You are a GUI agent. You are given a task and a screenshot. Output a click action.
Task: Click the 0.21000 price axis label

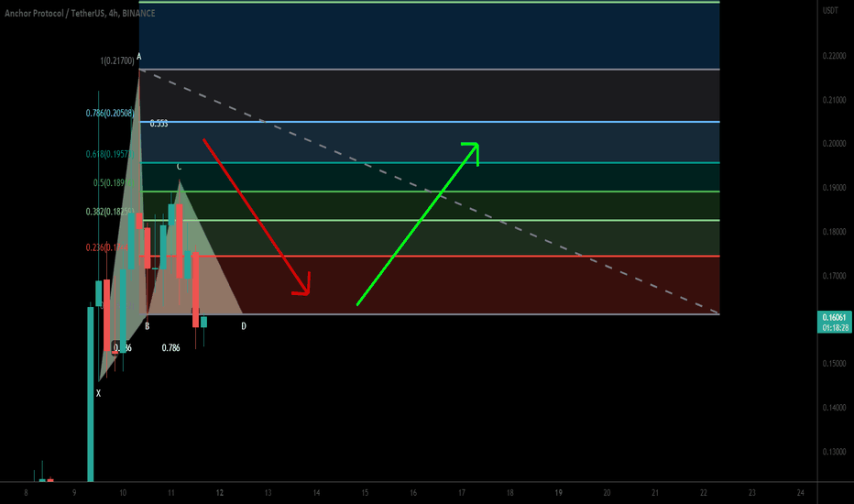click(835, 100)
